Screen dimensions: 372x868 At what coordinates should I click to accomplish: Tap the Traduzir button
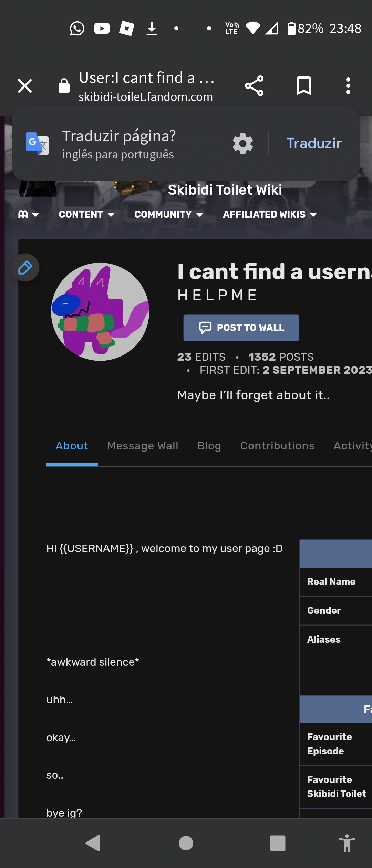(x=314, y=143)
